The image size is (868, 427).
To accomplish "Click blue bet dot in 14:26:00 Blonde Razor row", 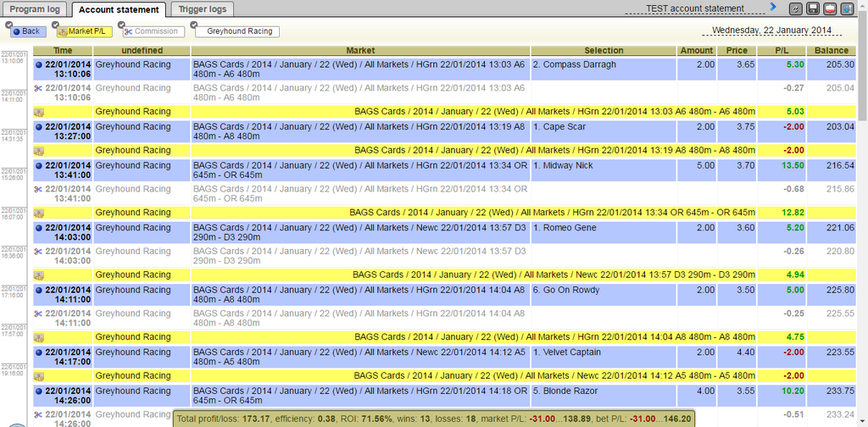I will pos(38,391).
